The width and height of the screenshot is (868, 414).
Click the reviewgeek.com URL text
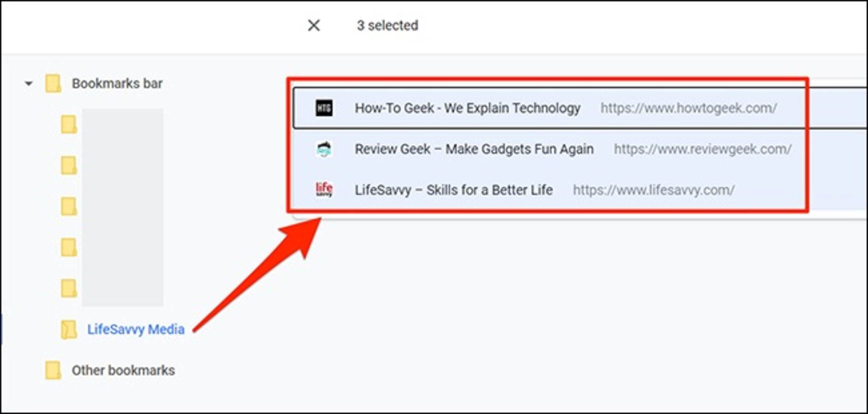click(703, 149)
